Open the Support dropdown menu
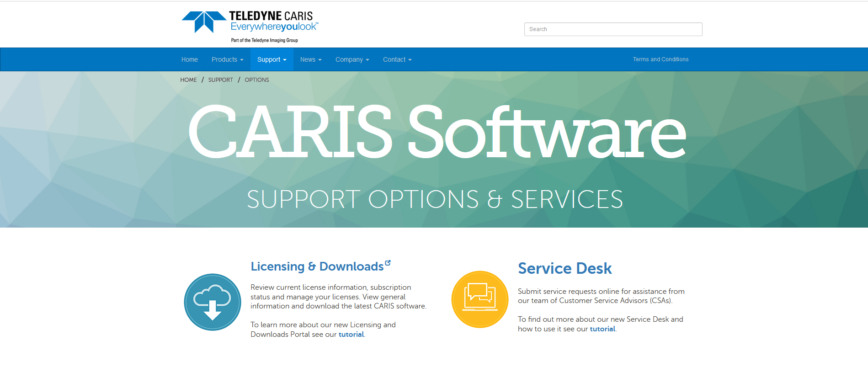 point(272,59)
